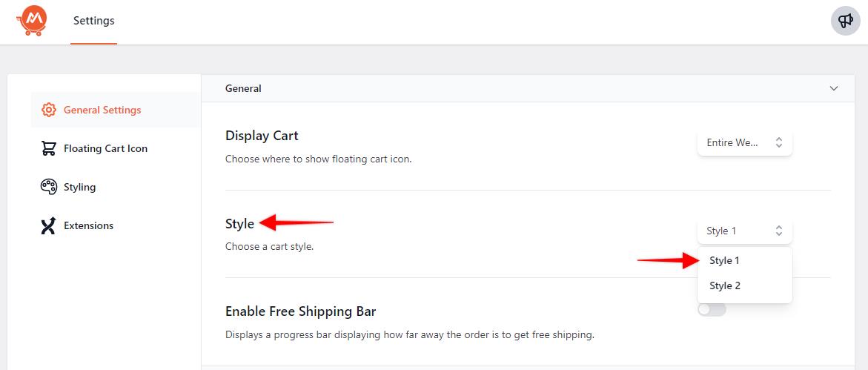Go to the Styling section
868x370 pixels.
(x=79, y=187)
